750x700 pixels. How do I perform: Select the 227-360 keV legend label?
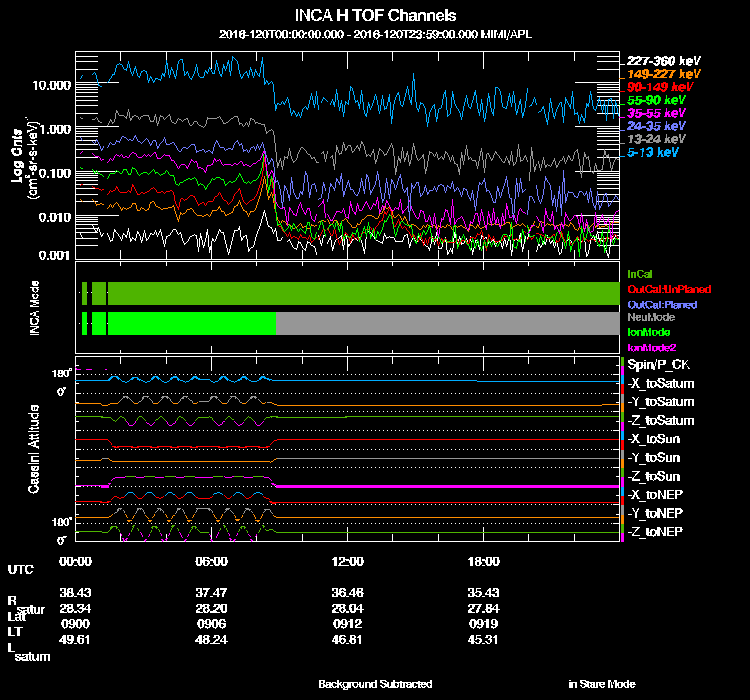click(663, 61)
